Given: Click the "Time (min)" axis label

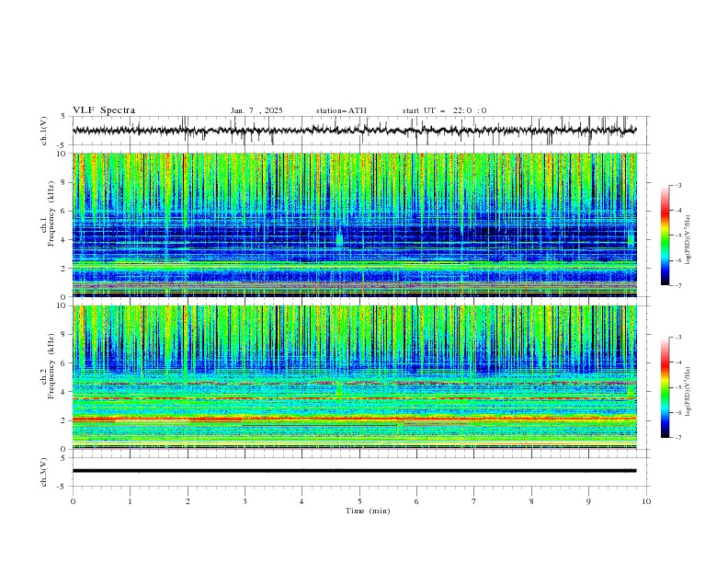Looking at the screenshot, I should (368, 511).
